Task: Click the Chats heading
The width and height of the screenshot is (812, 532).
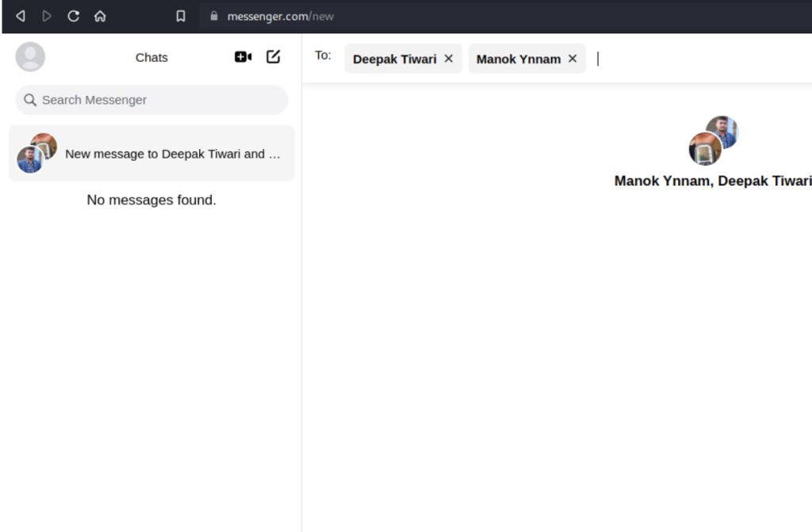Action: 151,58
